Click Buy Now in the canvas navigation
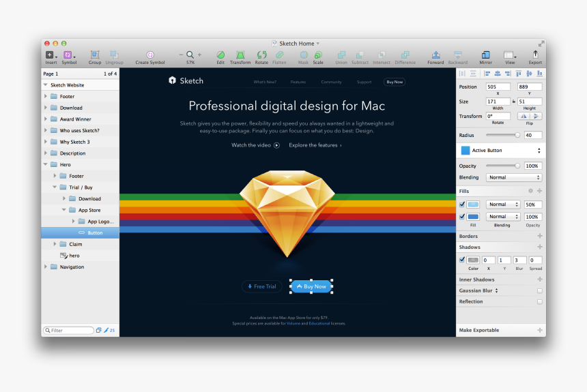587x392 pixels. tap(395, 82)
